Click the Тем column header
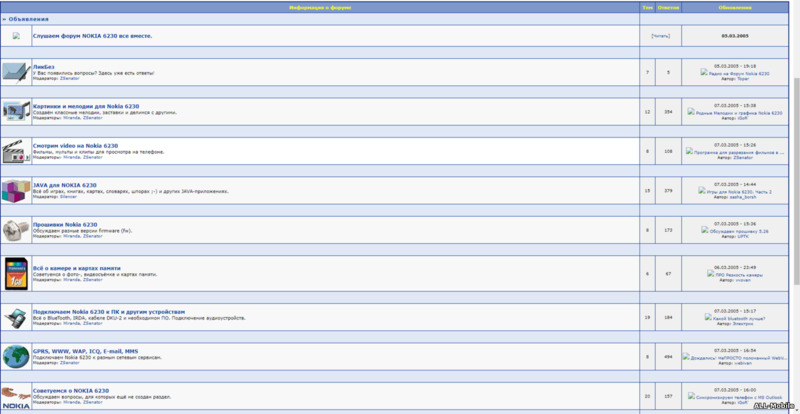The image size is (800, 414). [647, 8]
